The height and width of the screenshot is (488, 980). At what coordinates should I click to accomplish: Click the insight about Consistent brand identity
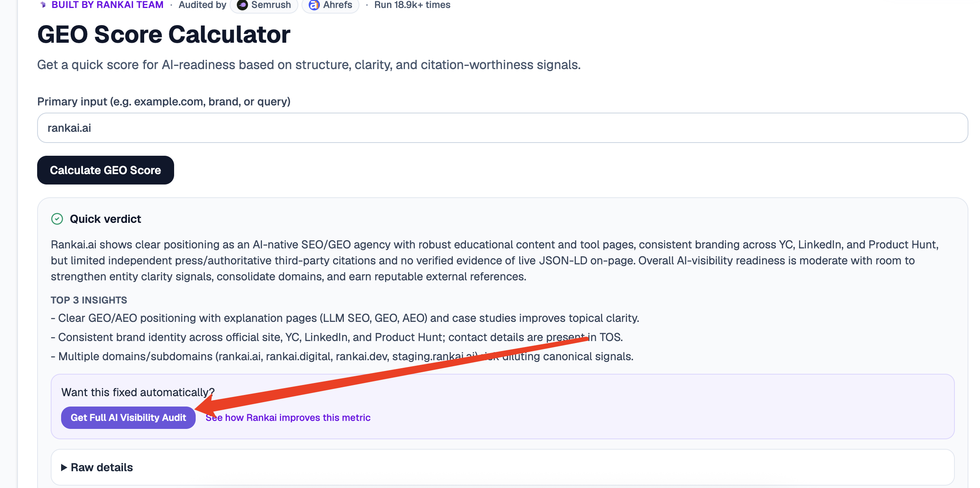pos(337,337)
